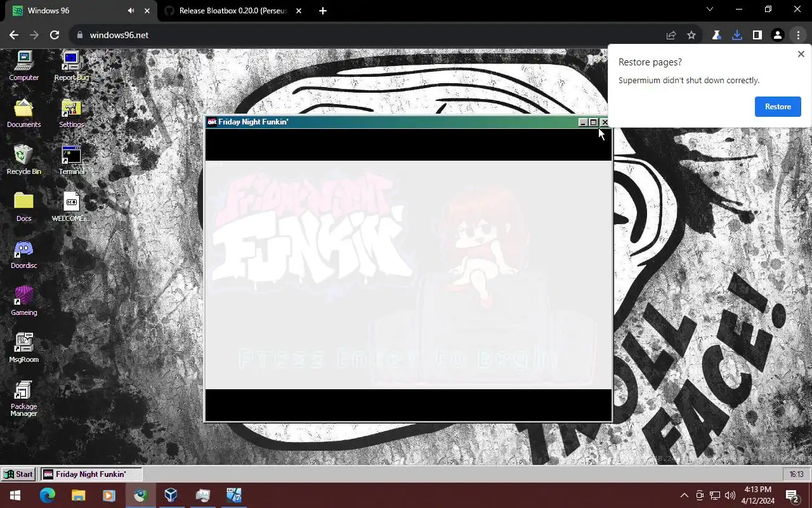Open the Report Bug desktop icon

click(71, 66)
